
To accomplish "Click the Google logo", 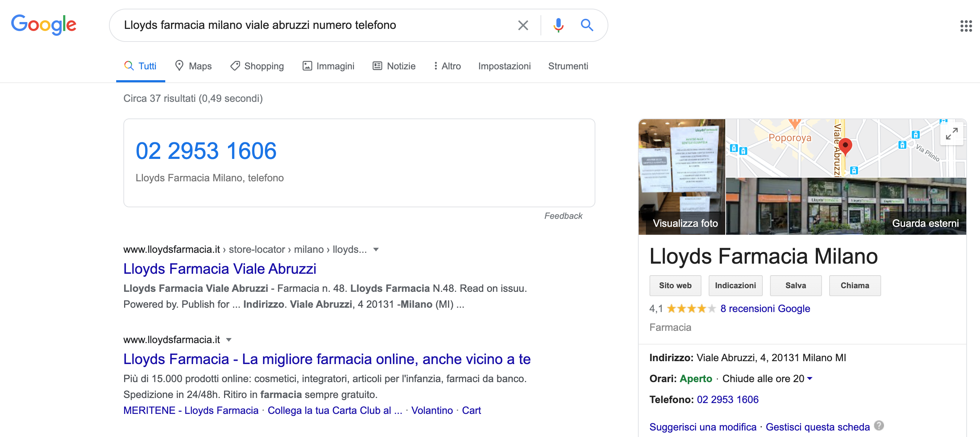I will pos(43,25).
